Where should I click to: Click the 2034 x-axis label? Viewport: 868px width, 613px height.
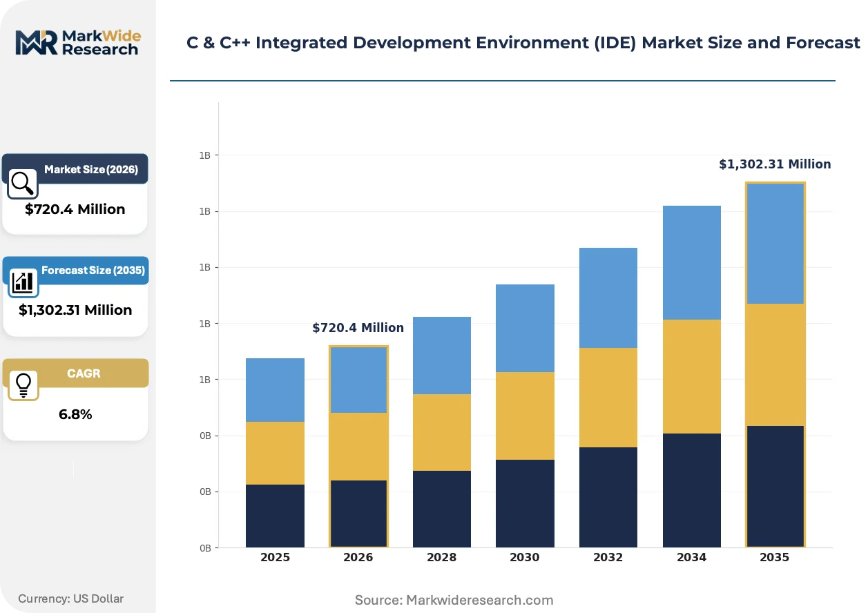point(691,558)
